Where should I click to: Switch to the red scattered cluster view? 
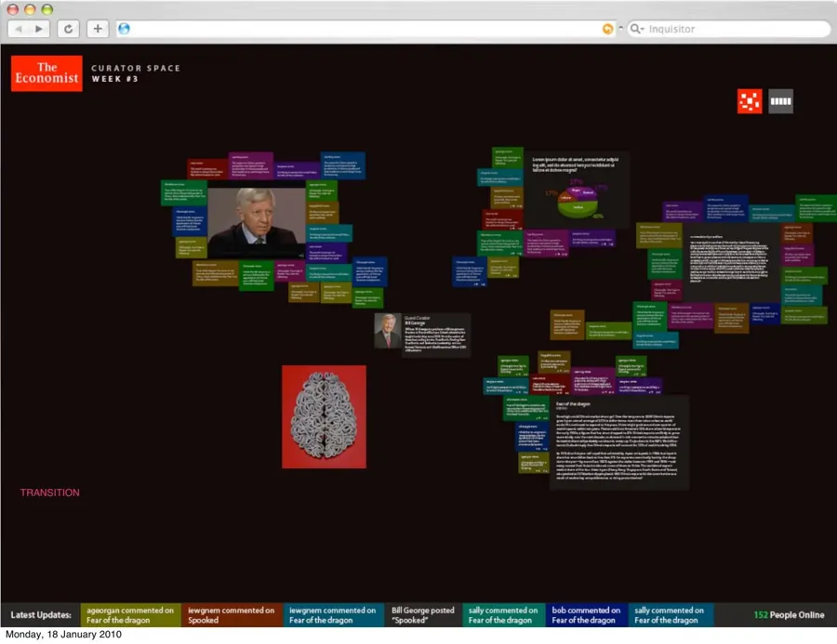coord(750,101)
